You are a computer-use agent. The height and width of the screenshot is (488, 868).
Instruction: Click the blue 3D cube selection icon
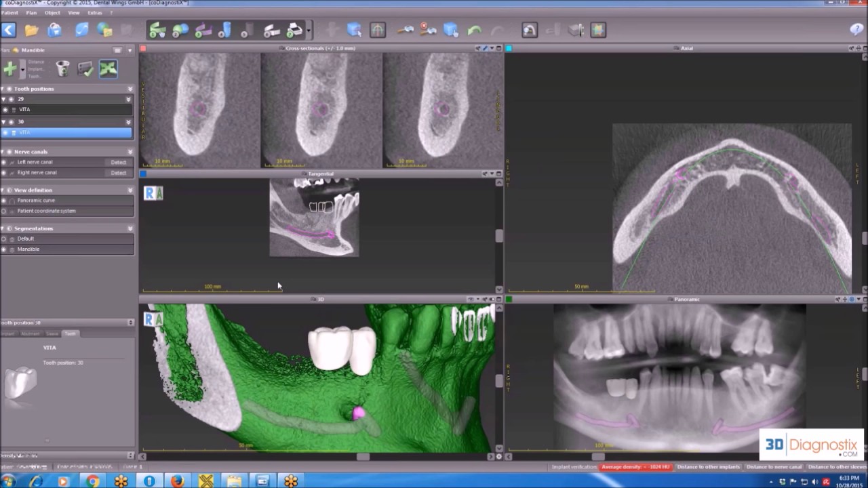click(354, 30)
